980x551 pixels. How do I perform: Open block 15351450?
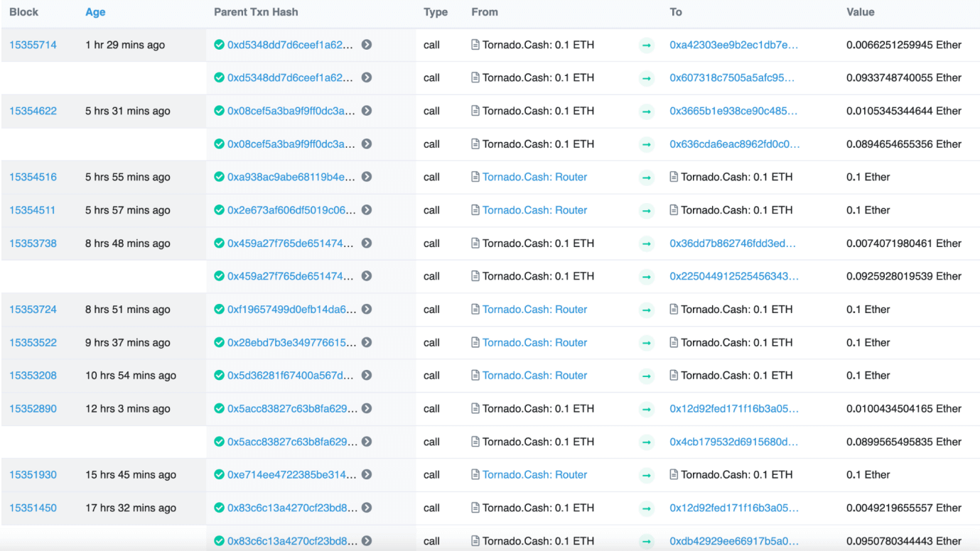point(33,508)
